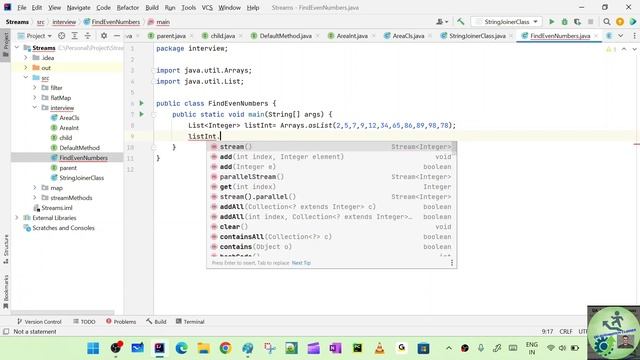Open Structure tool window side tab
The image size is (640, 360).
pyautogui.click(x=6, y=249)
